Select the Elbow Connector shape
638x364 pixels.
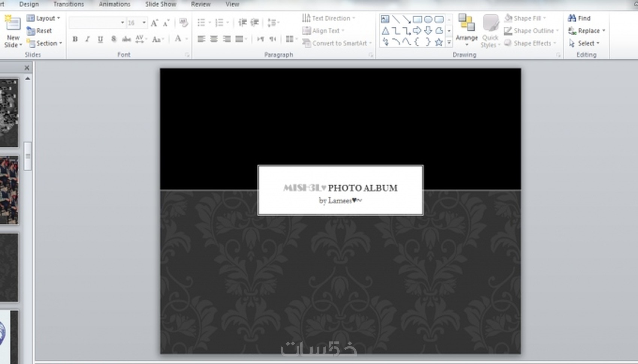point(396,31)
